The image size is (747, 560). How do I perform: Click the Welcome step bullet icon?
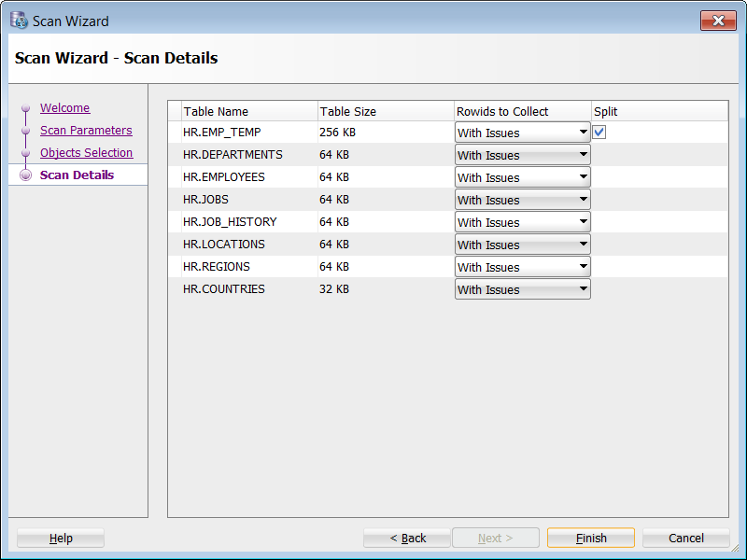[x=26, y=109]
